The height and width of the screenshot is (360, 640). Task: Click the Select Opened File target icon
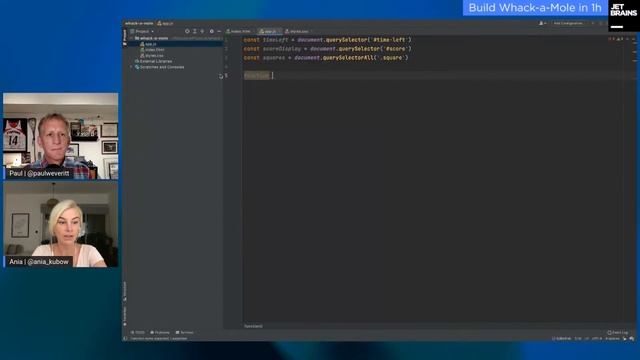(x=187, y=31)
